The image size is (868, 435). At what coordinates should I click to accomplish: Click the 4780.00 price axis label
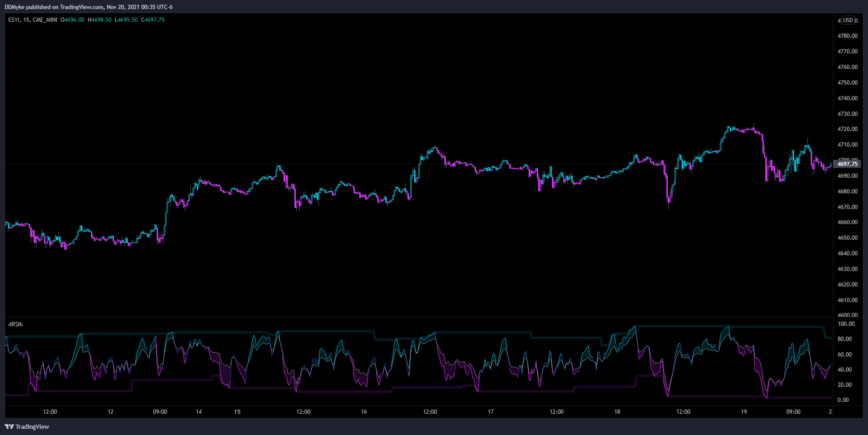click(x=847, y=36)
